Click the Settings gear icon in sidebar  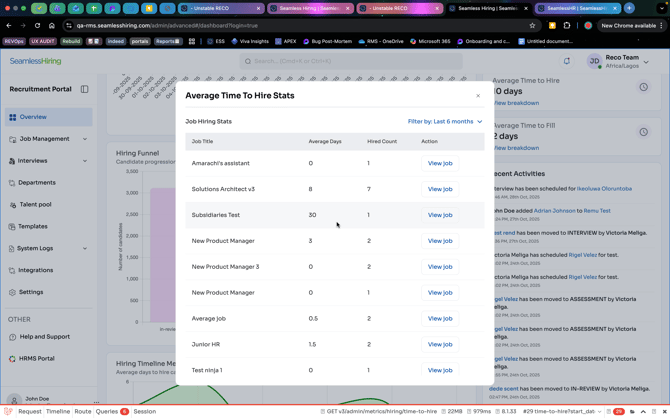[12, 292]
